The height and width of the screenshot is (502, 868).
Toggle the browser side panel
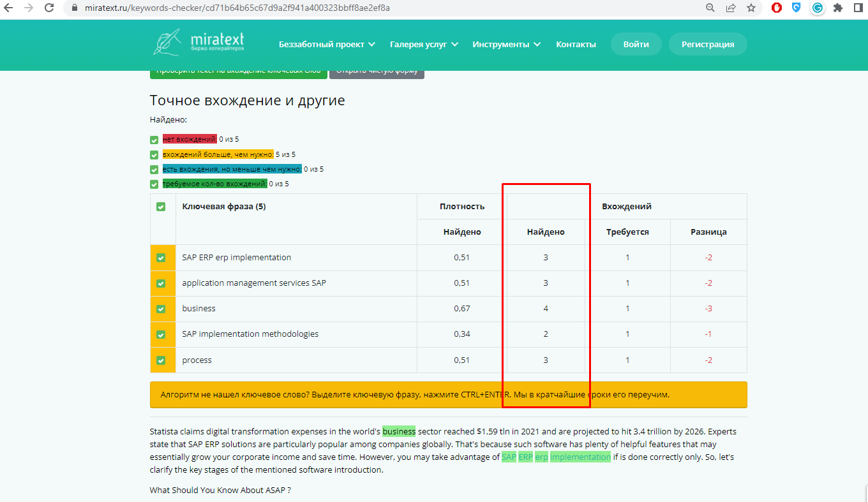tap(858, 8)
